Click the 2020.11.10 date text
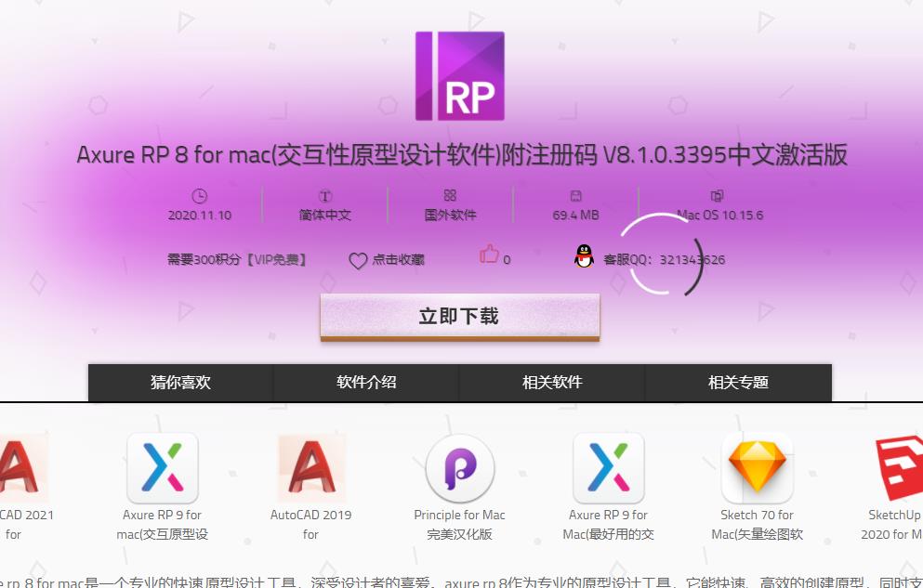Screen dimensions: 923x588 point(200,216)
